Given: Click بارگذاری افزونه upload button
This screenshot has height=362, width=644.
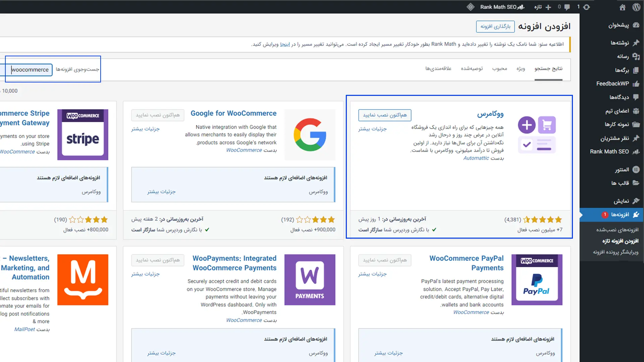Looking at the screenshot, I should 495,26.
